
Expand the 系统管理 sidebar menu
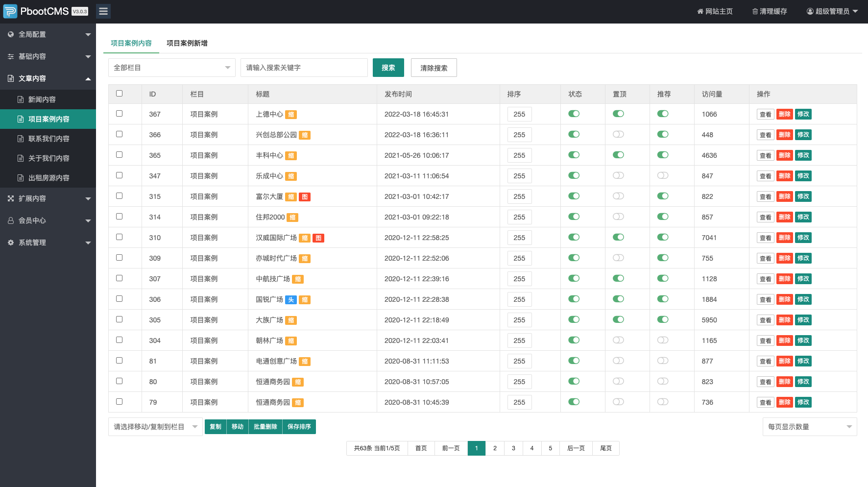pyautogui.click(x=48, y=243)
